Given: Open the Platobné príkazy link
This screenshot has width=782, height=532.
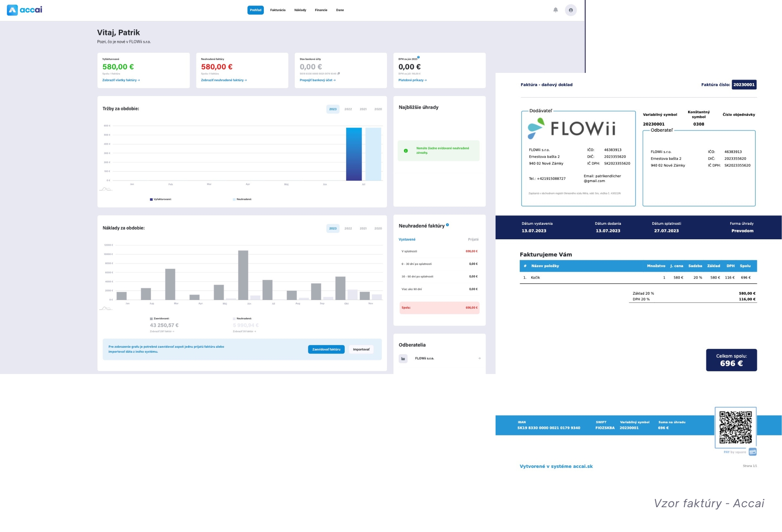Looking at the screenshot, I should [412, 80].
